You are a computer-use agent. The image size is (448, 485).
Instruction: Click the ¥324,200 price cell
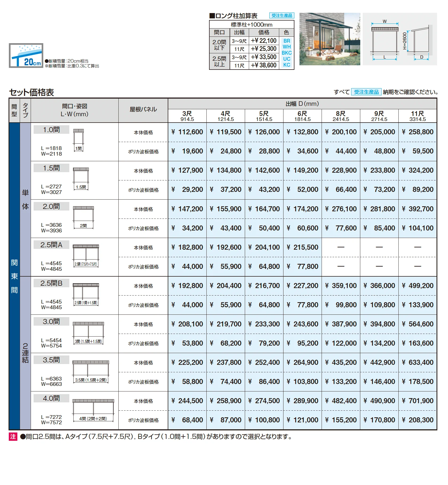pyautogui.click(x=418, y=171)
